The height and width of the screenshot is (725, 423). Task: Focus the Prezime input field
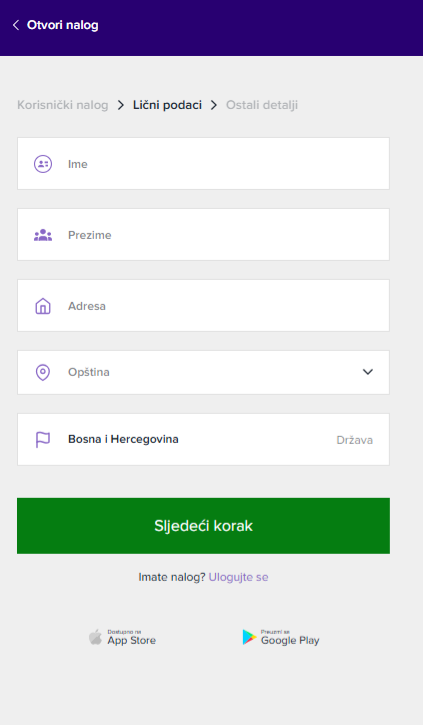click(203, 234)
